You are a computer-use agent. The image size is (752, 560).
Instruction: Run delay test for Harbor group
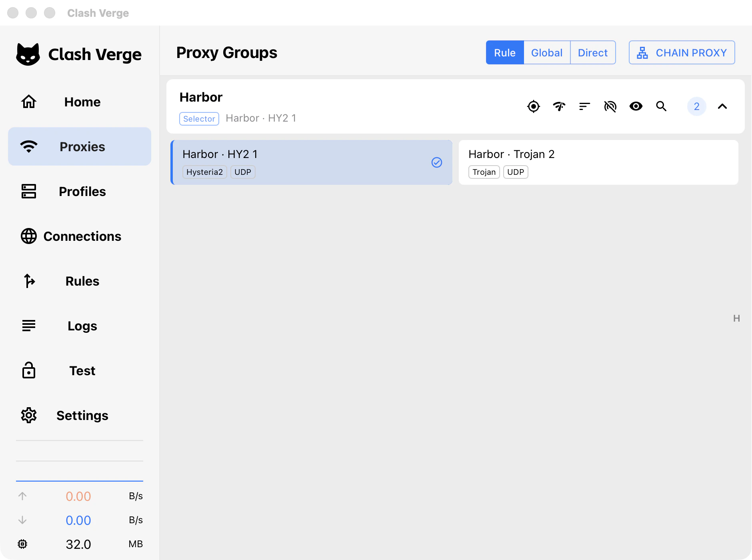[x=559, y=106]
